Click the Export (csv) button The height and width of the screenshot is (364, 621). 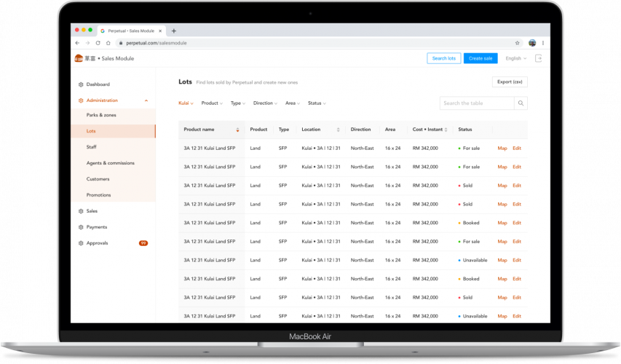510,82
